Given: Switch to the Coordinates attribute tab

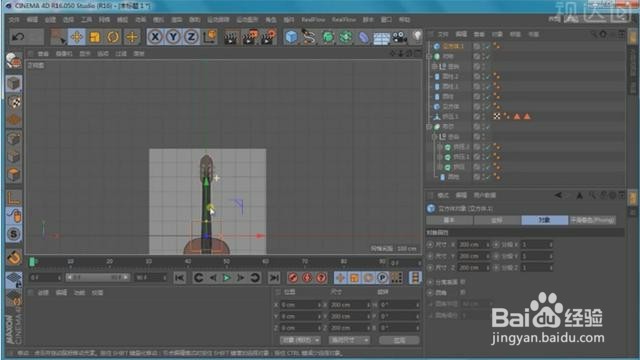Looking at the screenshot, I should [497, 220].
